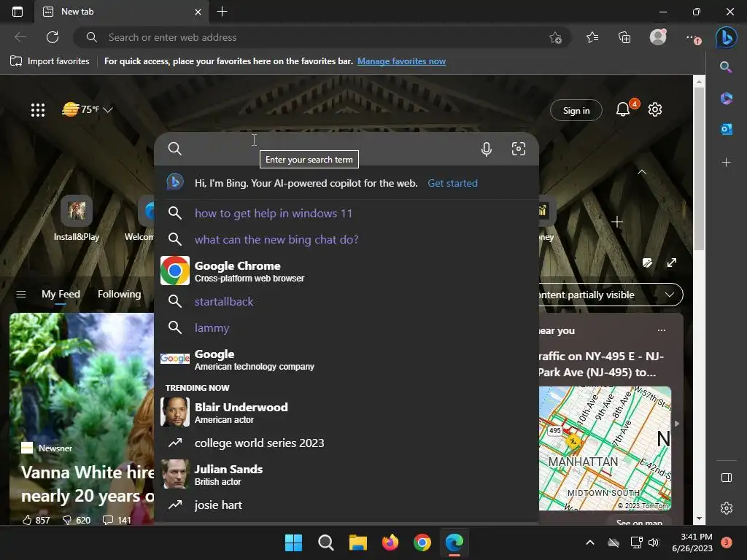Edit the background image icon
This screenshot has height=560, width=747.
click(647, 262)
